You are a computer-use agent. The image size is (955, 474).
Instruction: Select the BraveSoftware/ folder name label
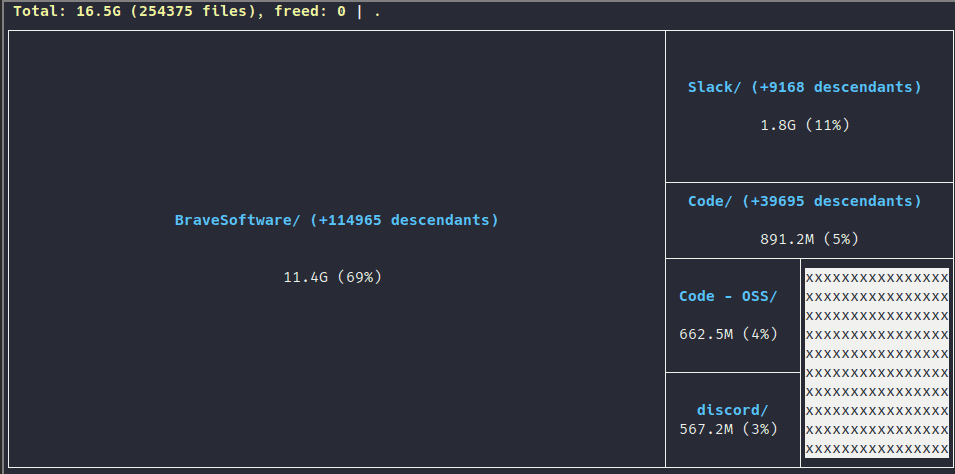point(238,220)
